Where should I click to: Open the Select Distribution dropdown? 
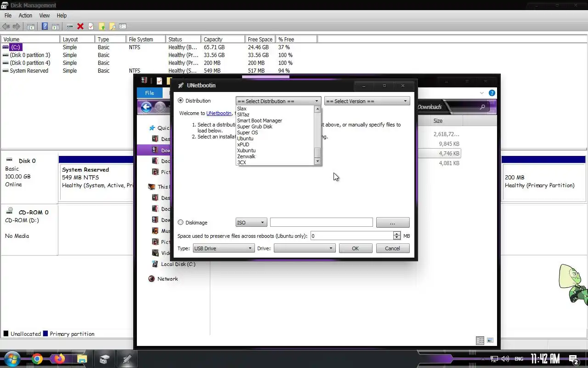pyautogui.click(x=278, y=101)
